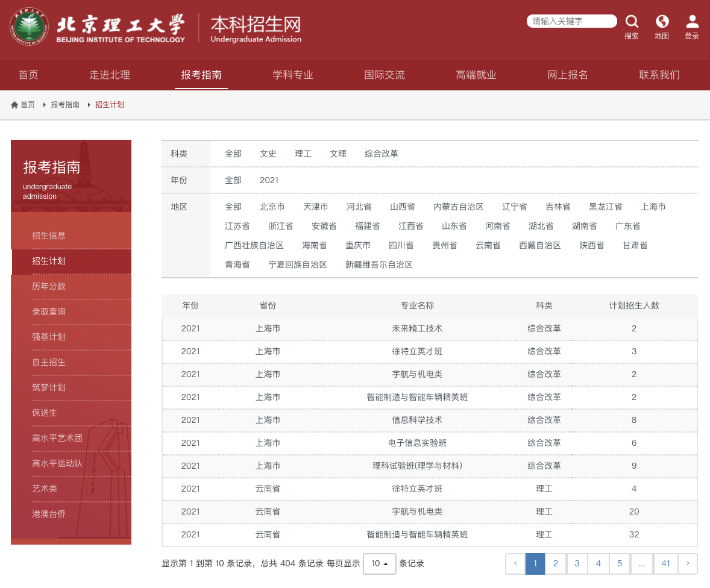Screen dimensions: 710x588
Task: Click the login user icon
Action: coord(692,22)
